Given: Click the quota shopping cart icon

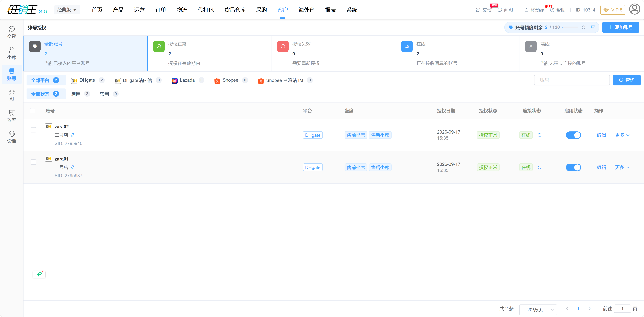Looking at the screenshot, I should pos(593,27).
